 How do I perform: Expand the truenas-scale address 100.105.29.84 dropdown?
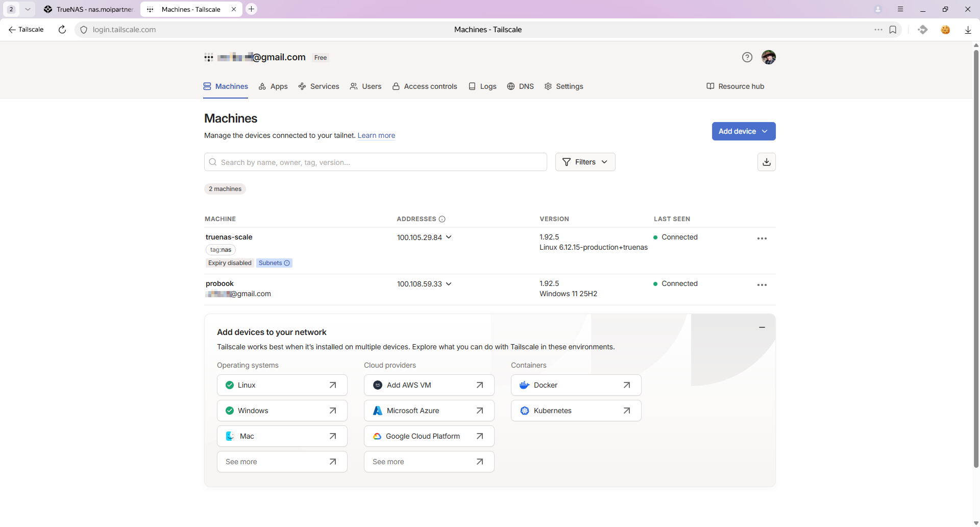click(x=449, y=237)
